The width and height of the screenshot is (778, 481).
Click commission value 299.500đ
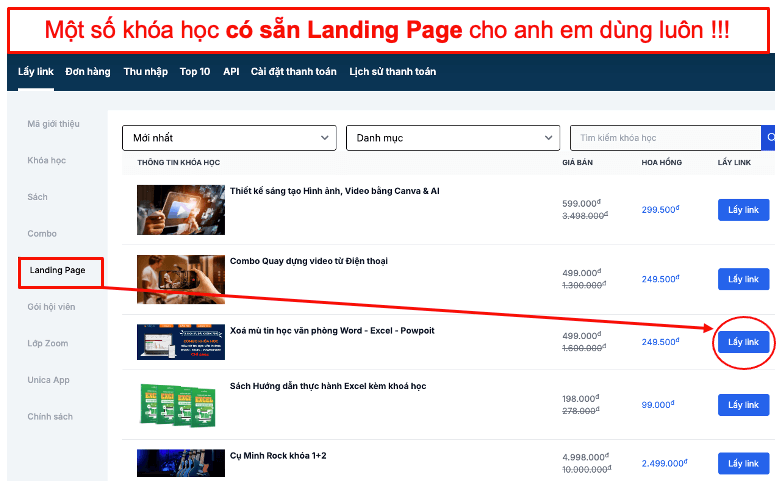[x=660, y=209]
